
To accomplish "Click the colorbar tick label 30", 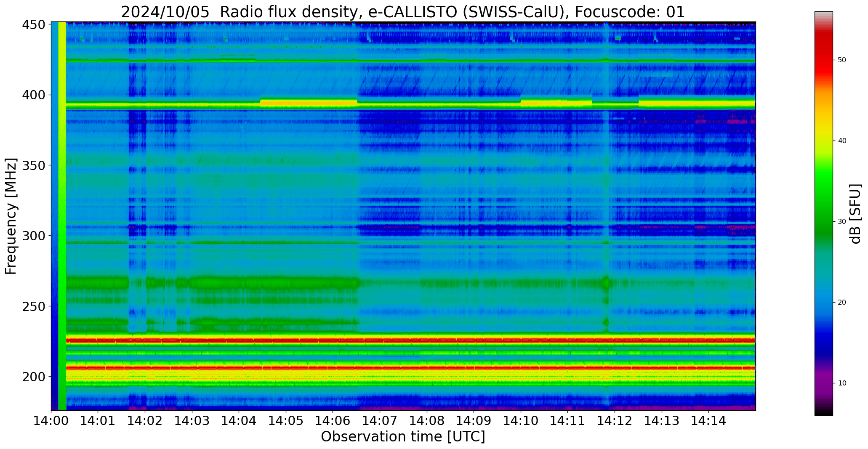I will coord(842,222).
